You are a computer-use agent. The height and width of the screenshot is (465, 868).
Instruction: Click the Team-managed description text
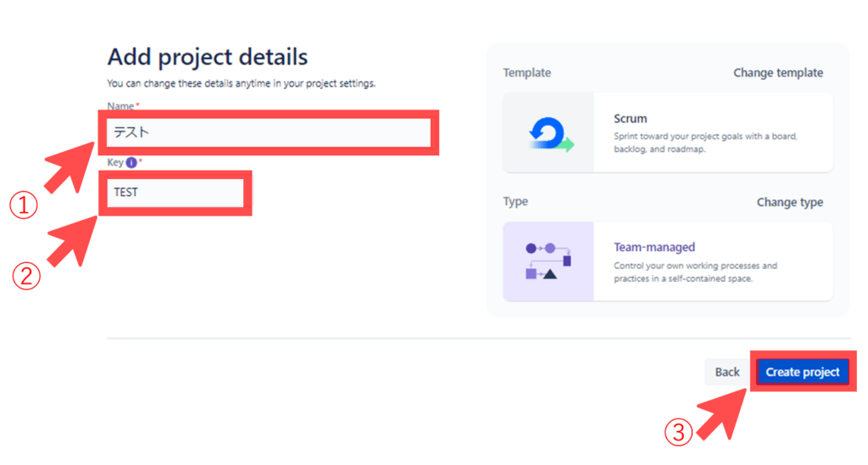tap(695, 272)
